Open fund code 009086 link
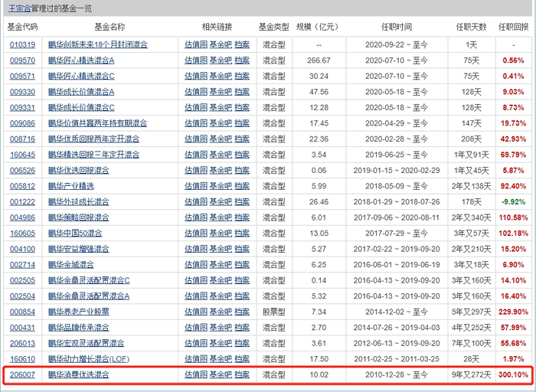This screenshot has height=392, width=536. (22, 123)
